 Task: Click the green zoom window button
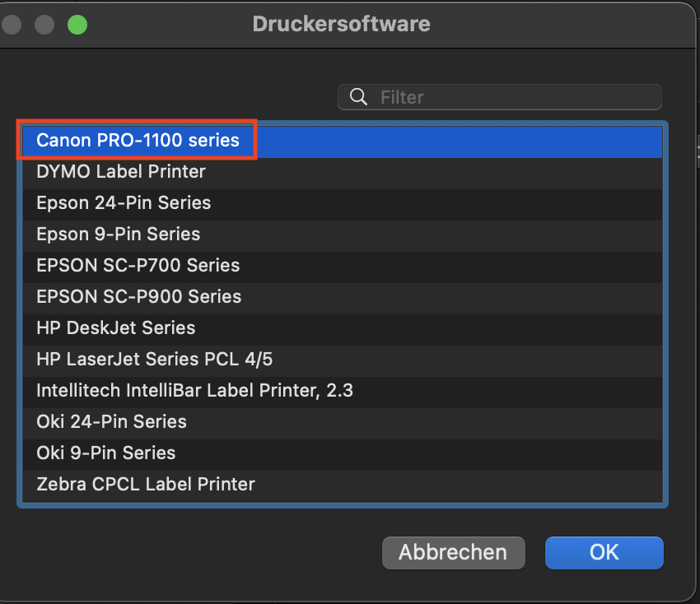coord(77,24)
